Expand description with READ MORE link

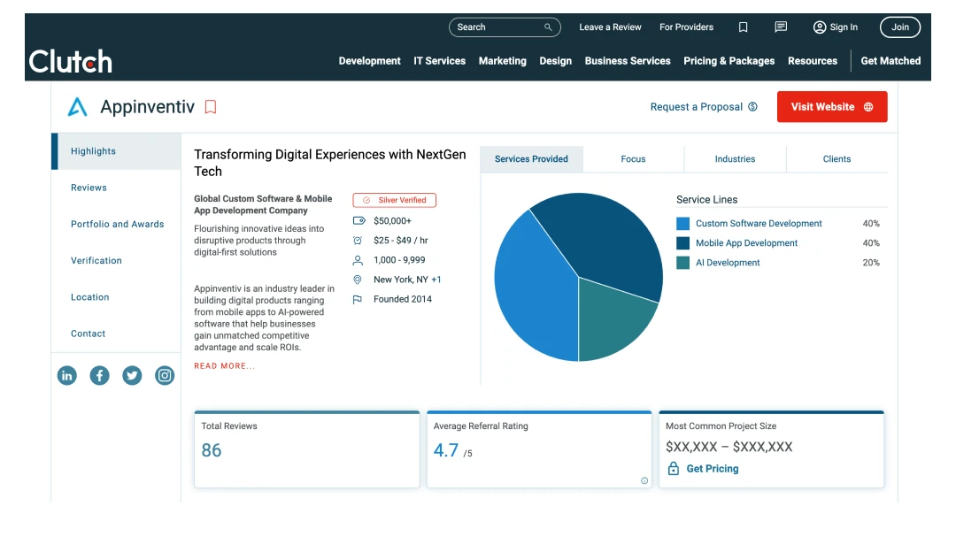point(225,366)
